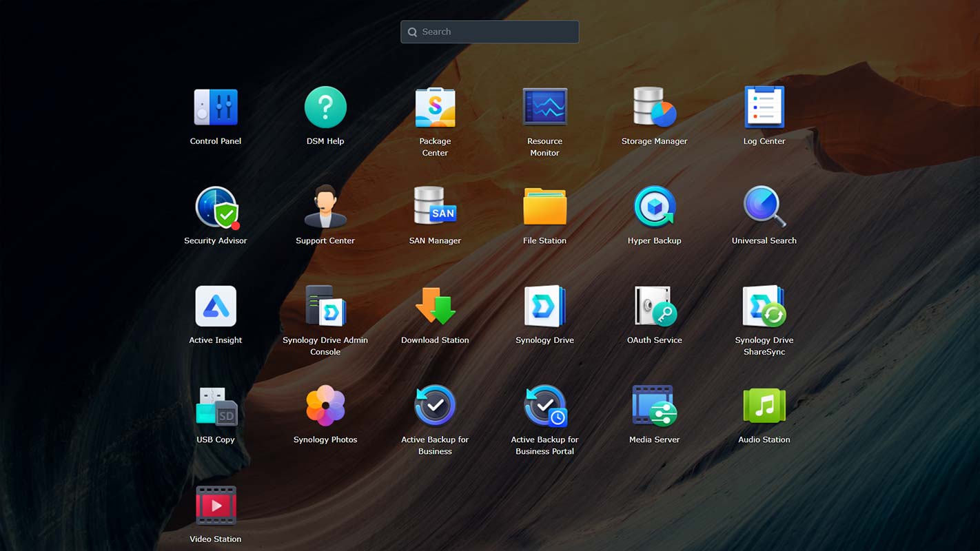The height and width of the screenshot is (551, 980).
Task: Launch Audio Station
Action: tap(764, 406)
